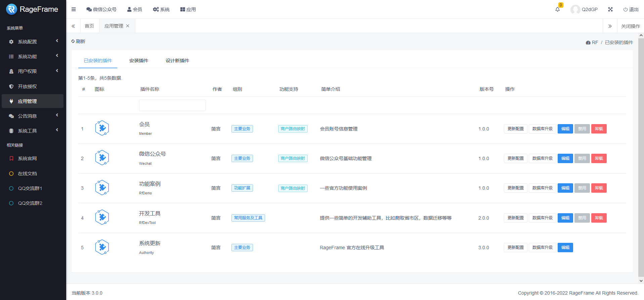Click the 应用管理 plug icon in sidebar
The height and width of the screenshot is (300, 644).
(11, 101)
